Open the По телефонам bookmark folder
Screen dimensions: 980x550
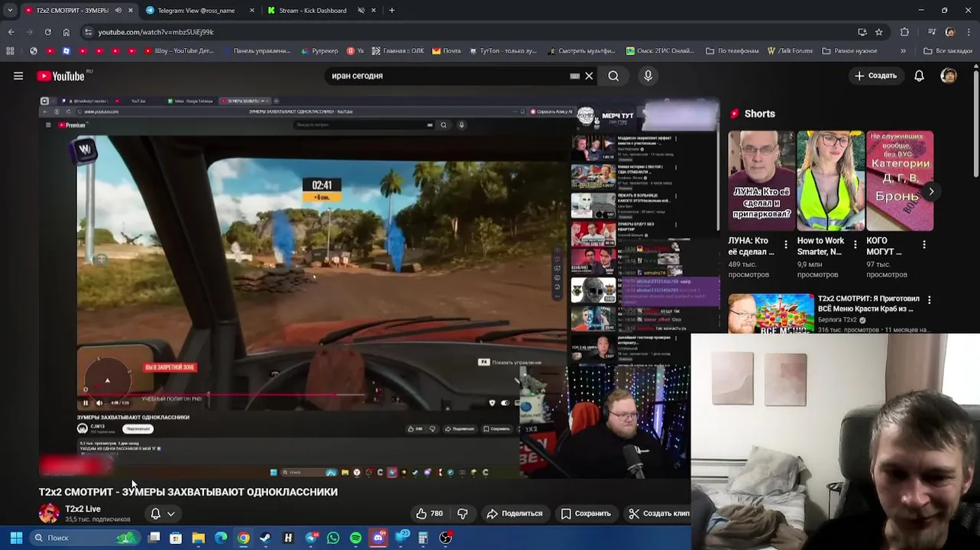click(x=732, y=51)
